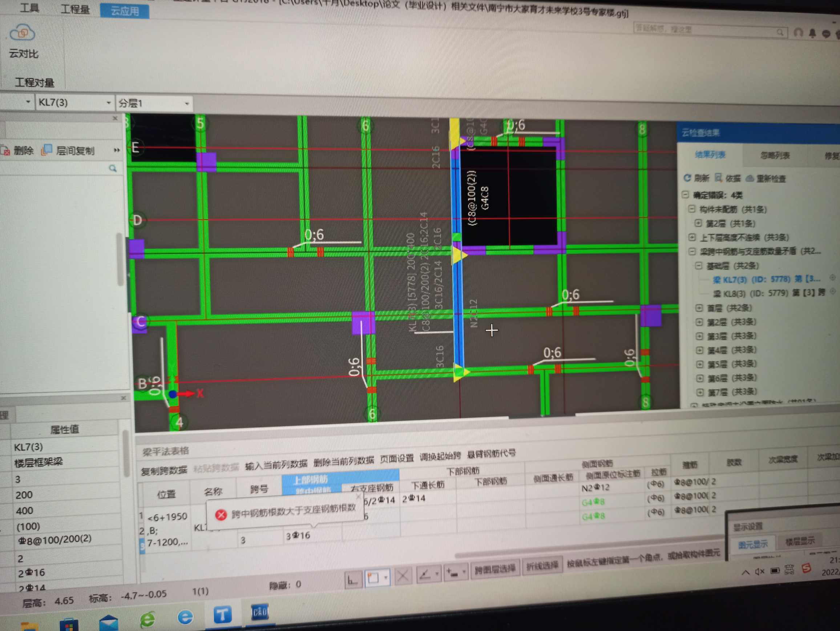Image resolution: width=840 pixels, height=631 pixels.
Task: Expand the 首层 (共2条) node
Action: (x=699, y=308)
